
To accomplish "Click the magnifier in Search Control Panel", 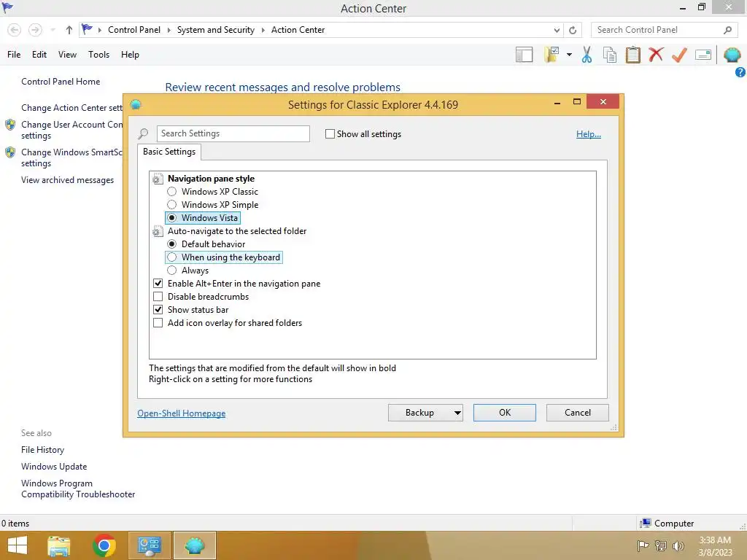I will tap(727, 30).
